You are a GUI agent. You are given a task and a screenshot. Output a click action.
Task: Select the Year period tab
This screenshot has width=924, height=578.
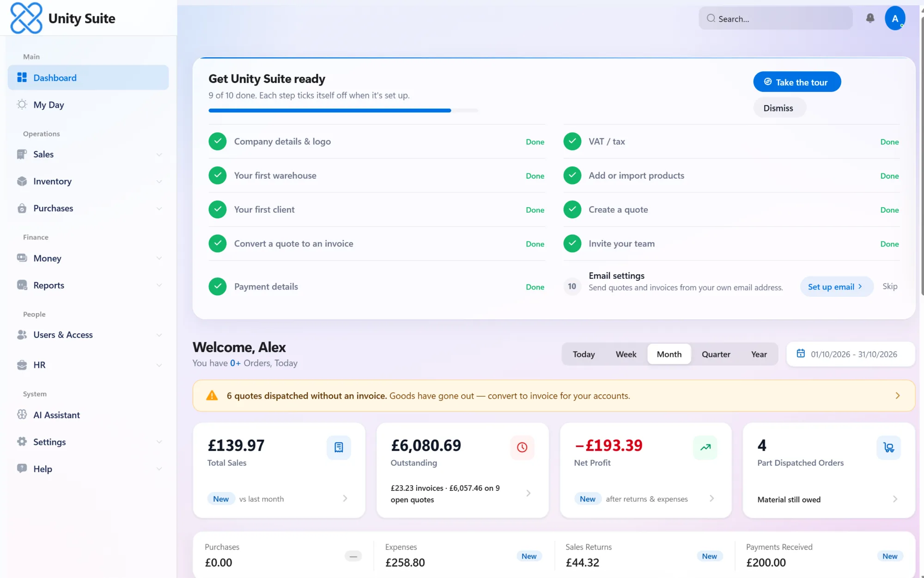(x=759, y=354)
